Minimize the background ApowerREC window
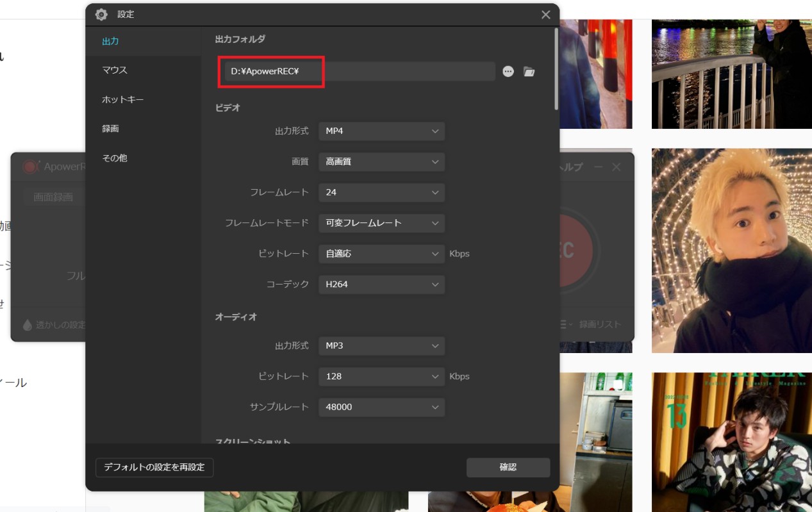The image size is (812, 512). click(x=598, y=167)
